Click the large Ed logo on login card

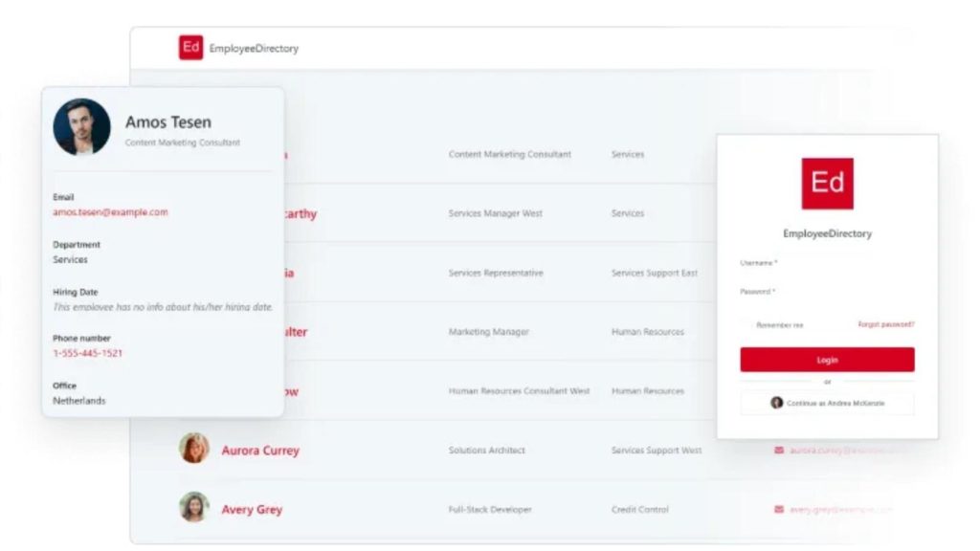click(827, 184)
